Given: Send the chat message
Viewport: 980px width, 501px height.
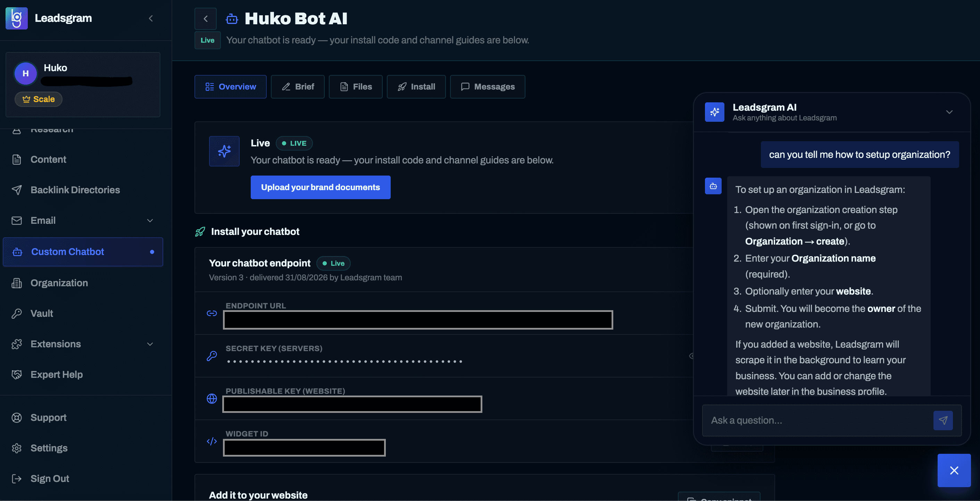Looking at the screenshot, I should pyautogui.click(x=943, y=420).
